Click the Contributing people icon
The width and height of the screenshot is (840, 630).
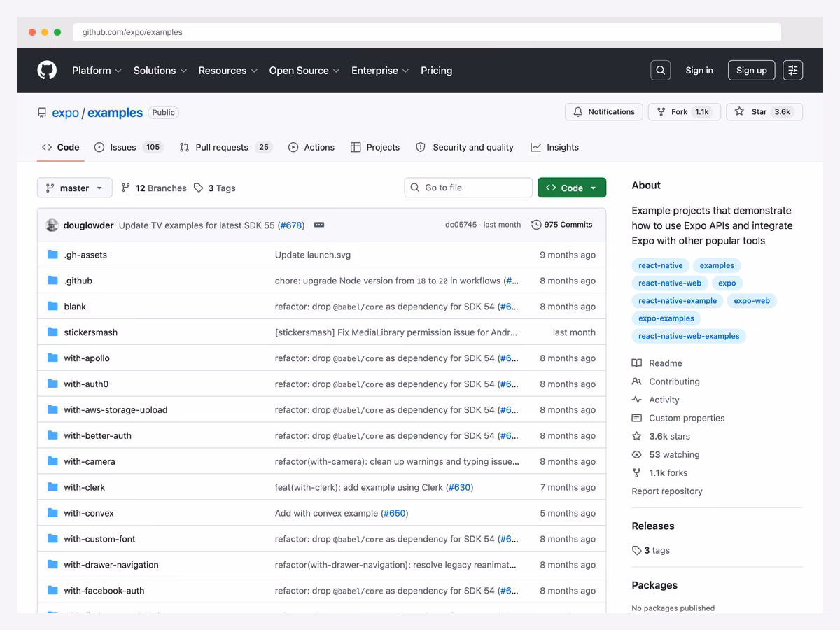636,381
